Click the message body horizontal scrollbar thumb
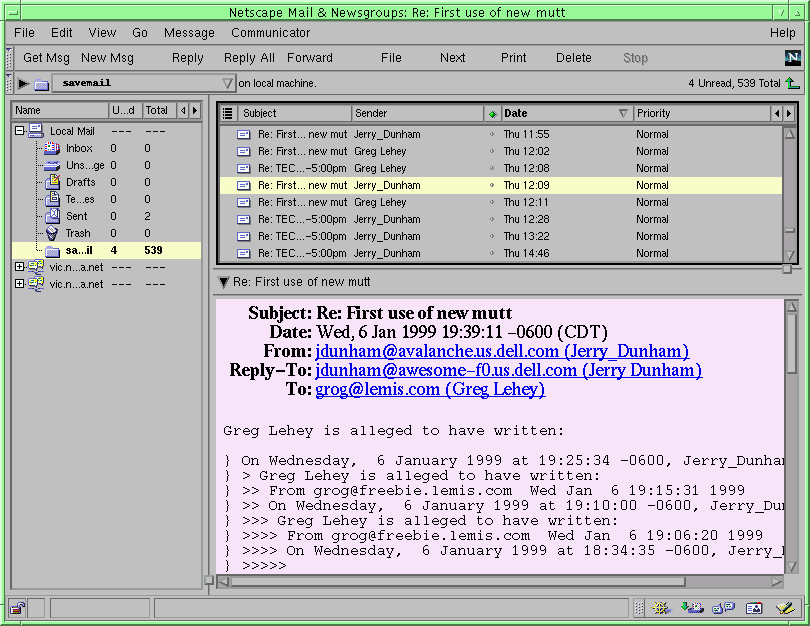 [x=458, y=582]
